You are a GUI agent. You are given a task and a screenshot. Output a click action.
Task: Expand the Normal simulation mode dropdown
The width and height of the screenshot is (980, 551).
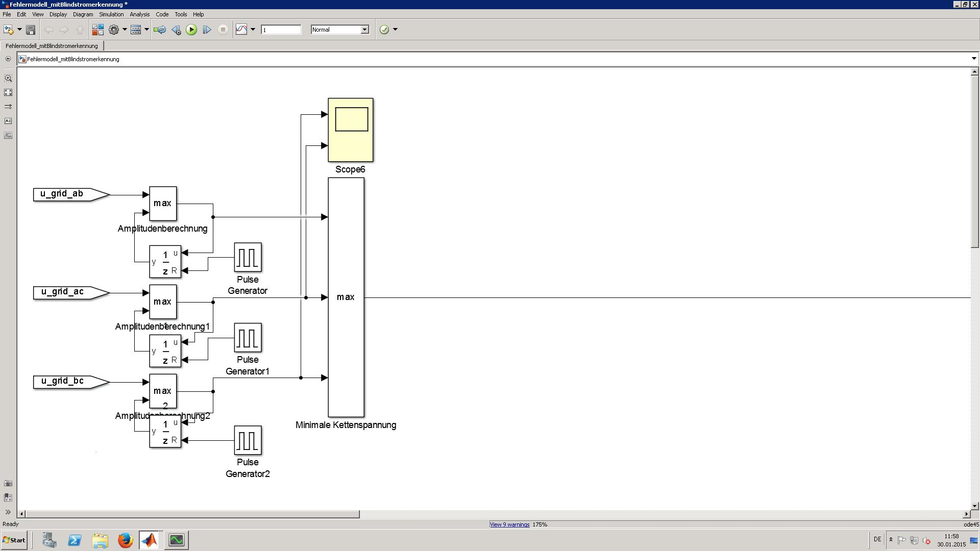[365, 30]
